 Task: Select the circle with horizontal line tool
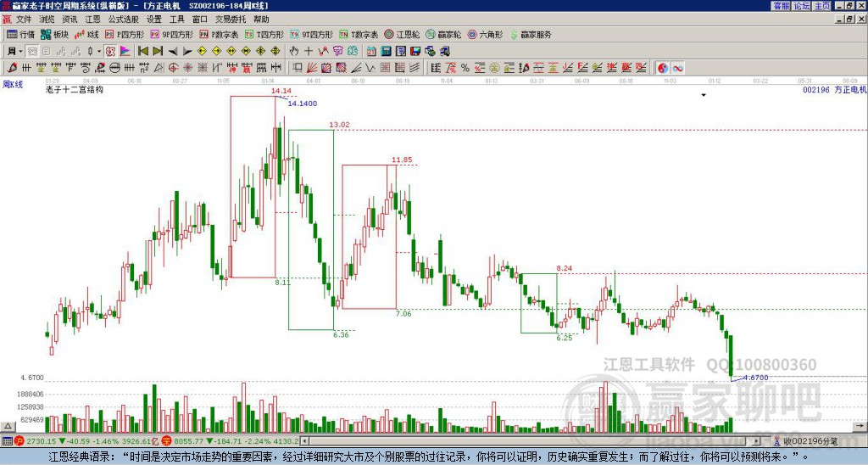(x=114, y=68)
